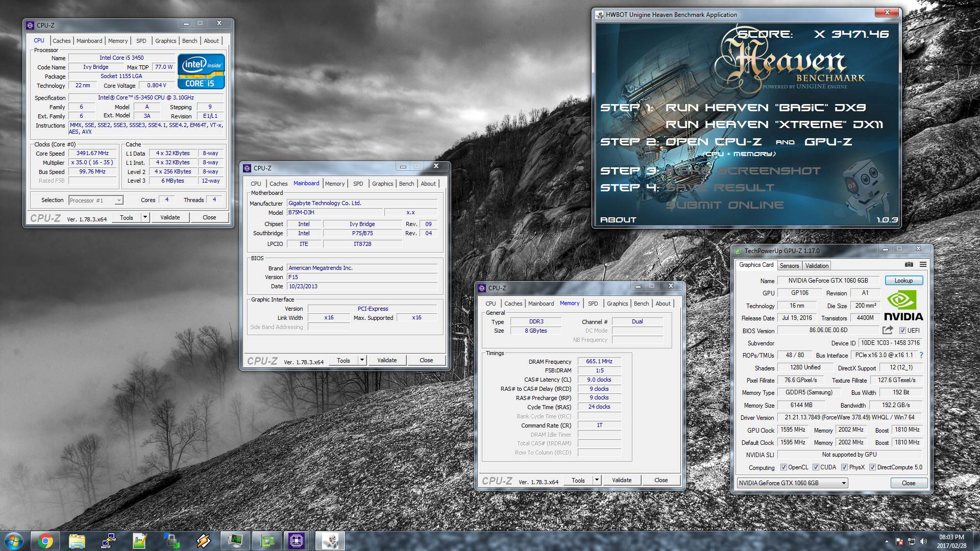Screen dimensions: 980x551
Task: Show hidden system tray icons arrow
Action: (887, 541)
